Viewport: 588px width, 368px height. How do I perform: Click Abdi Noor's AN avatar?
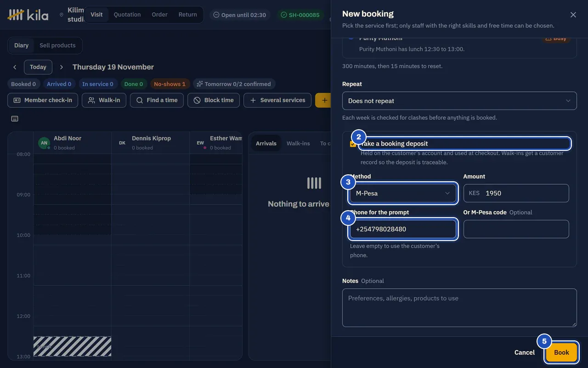44,143
